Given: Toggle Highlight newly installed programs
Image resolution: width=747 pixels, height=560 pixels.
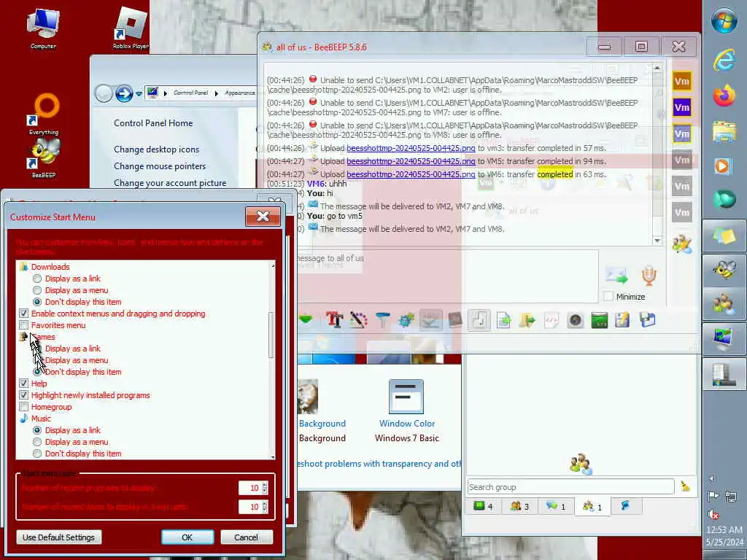Looking at the screenshot, I should pos(24,394).
